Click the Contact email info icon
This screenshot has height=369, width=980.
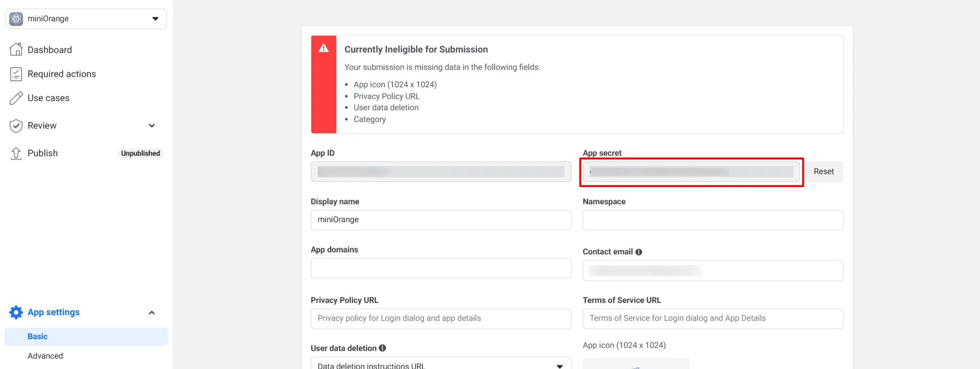coord(639,252)
